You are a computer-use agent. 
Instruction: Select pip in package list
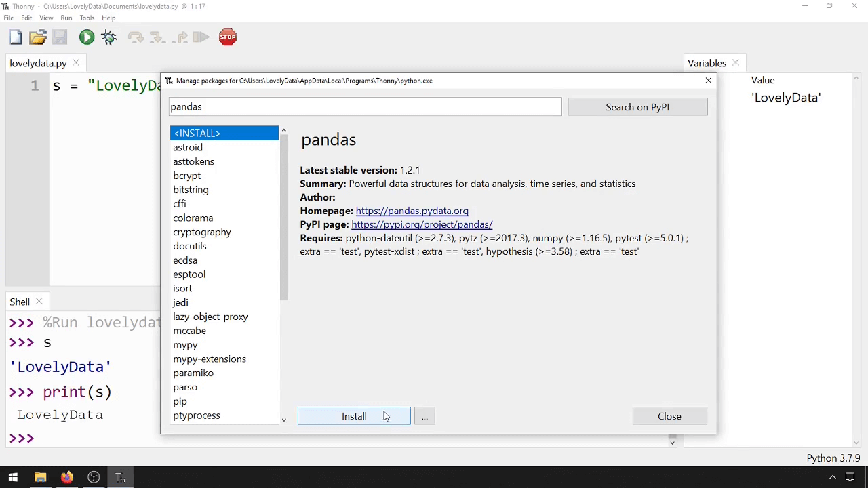click(224, 401)
